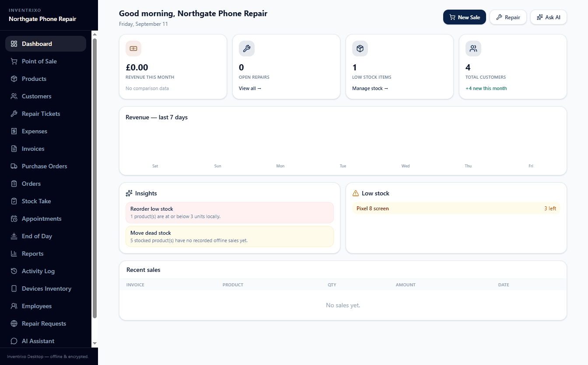Click the Devices Inventory phone icon
Image resolution: width=588 pixels, height=365 pixels.
tap(14, 289)
